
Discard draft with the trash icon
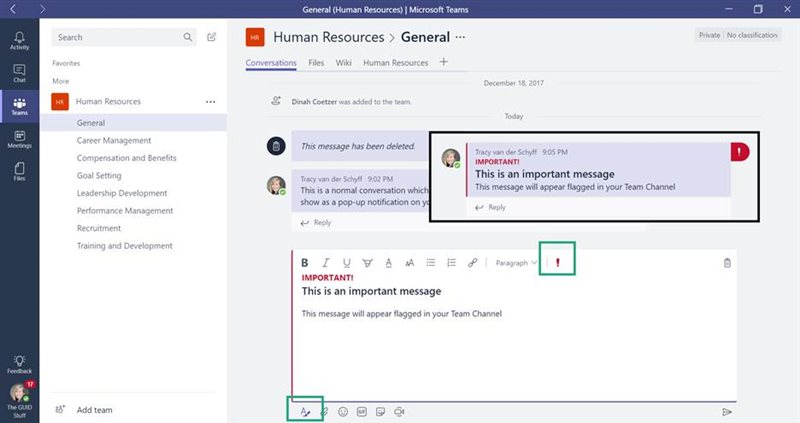click(x=727, y=263)
